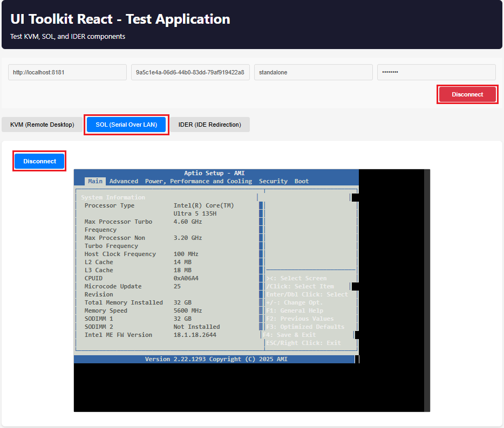Click the F4: Save & Exit hint

[290, 335]
